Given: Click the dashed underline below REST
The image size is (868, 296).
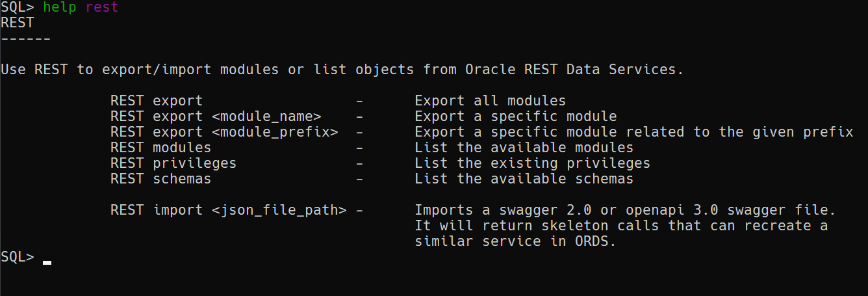Looking at the screenshot, I should pos(26,38).
